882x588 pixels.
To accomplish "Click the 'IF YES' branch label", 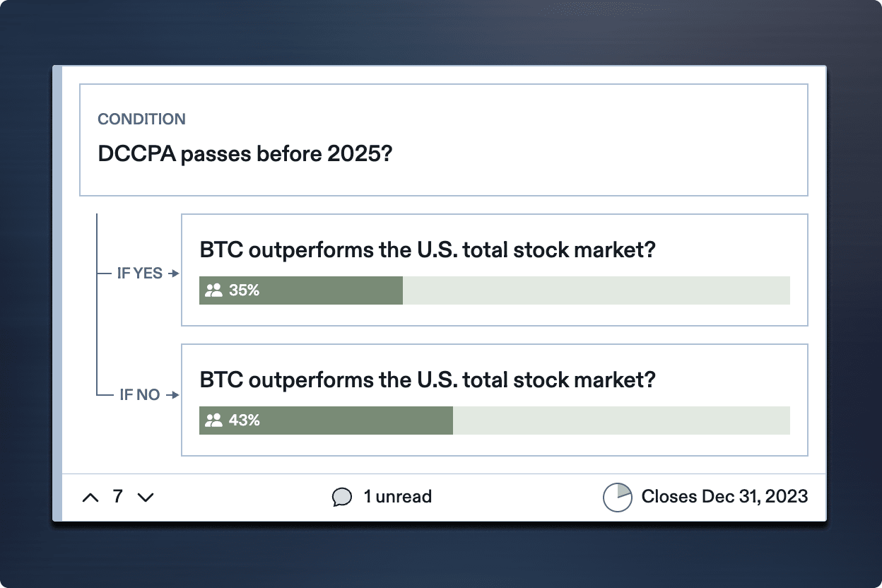I will pyautogui.click(x=139, y=274).
